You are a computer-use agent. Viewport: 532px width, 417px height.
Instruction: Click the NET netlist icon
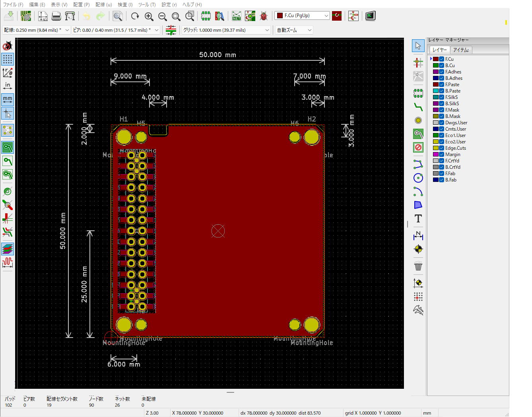(x=237, y=16)
